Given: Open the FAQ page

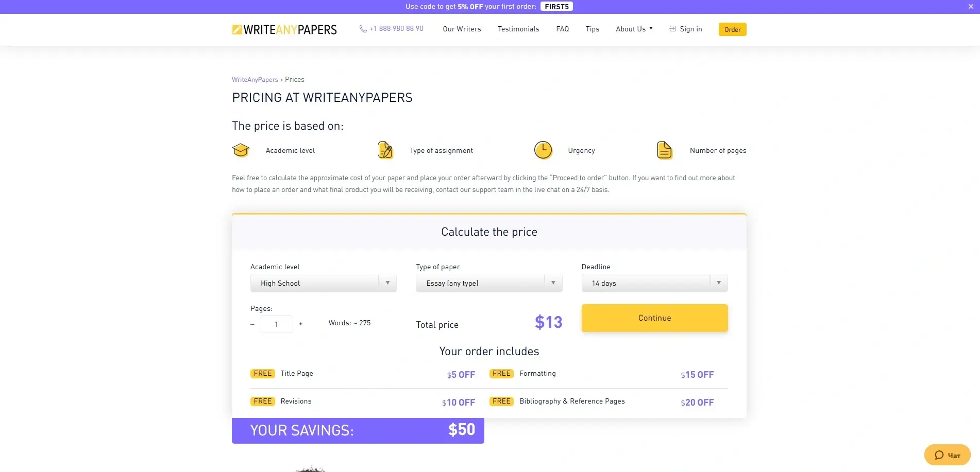Looking at the screenshot, I should [x=562, y=29].
